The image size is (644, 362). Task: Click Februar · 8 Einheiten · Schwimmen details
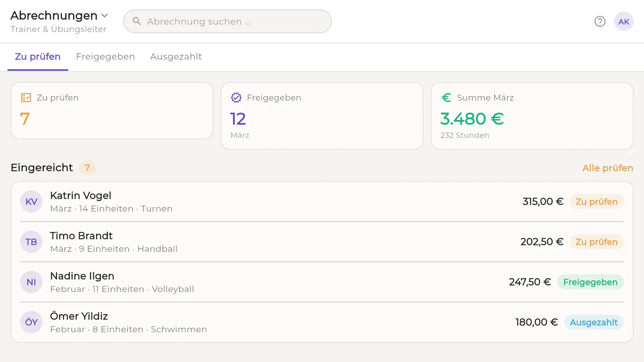pyautogui.click(x=129, y=329)
